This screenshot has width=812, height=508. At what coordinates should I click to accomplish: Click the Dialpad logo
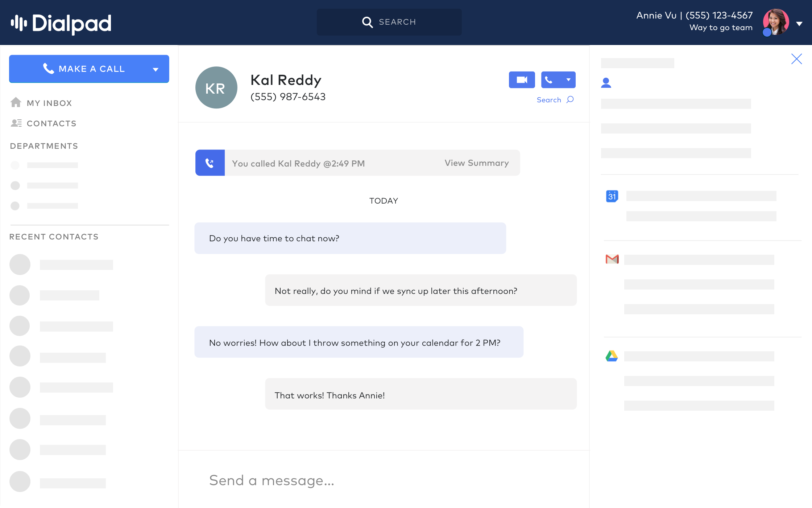coord(61,23)
